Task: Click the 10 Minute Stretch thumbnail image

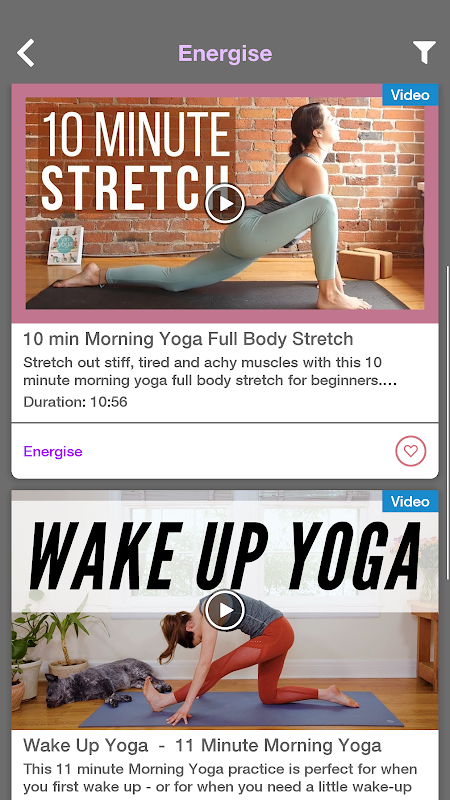Action: click(x=225, y=204)
